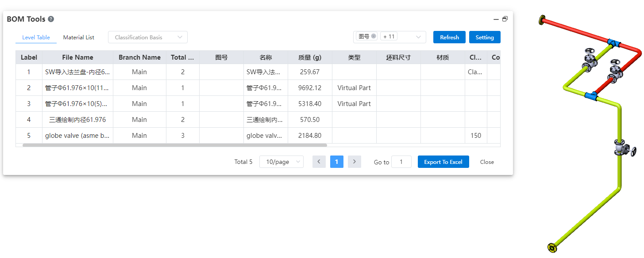The height and width of the screenshot is (258, 644).
Task: Click the Refresh button
Action: point(449,38)
